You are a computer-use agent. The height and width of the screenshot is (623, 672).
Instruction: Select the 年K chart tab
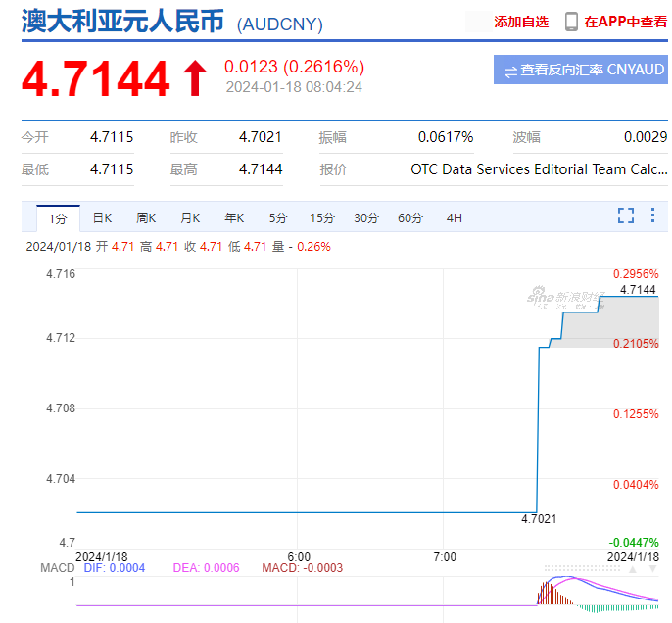[234, 218]
